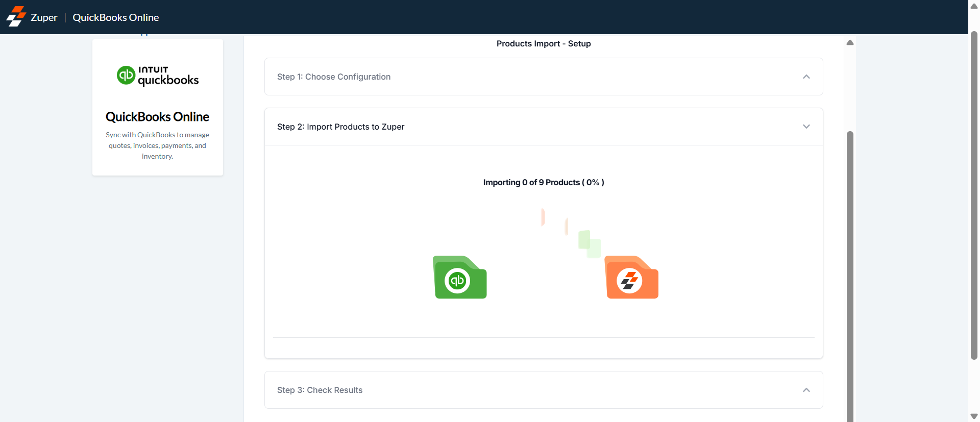The image size is (980, 422).
Task: Click the orange Zuper folder icon
Action: tap(631, 277)
